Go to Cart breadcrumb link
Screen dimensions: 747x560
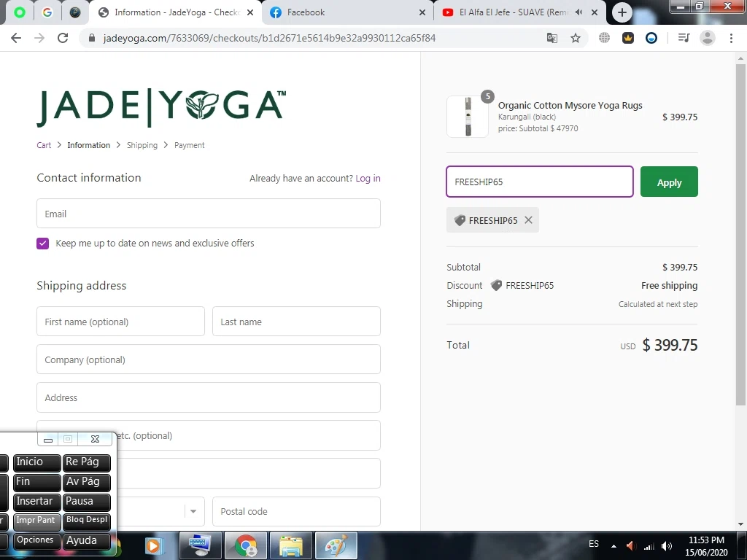44,145
